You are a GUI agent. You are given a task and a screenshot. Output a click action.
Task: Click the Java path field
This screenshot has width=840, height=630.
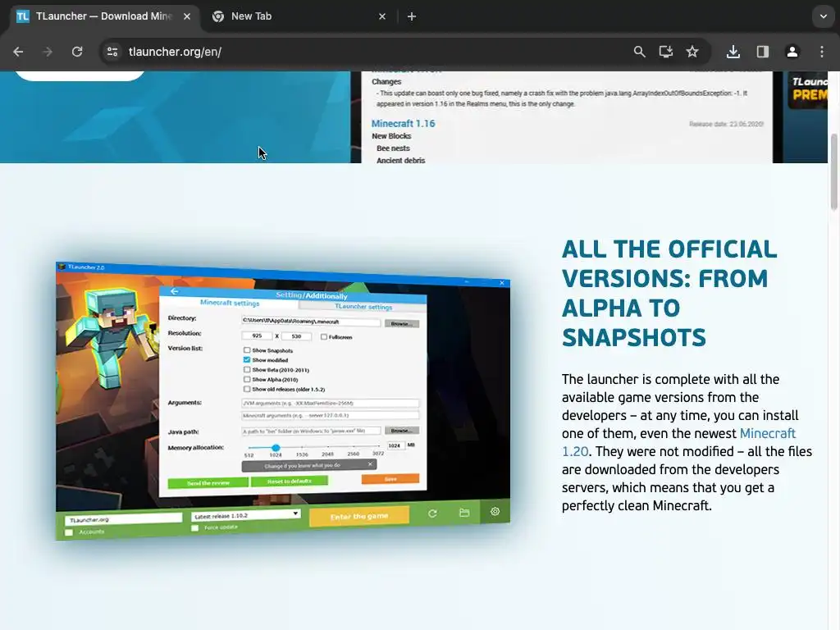[x=311, y=431]
